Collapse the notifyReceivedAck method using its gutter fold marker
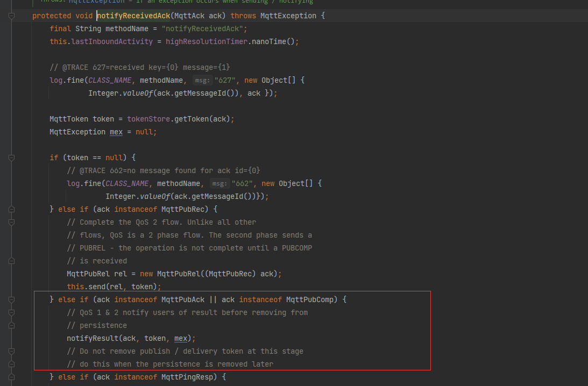This screenshot has width=588, height=386. [12, 16]
